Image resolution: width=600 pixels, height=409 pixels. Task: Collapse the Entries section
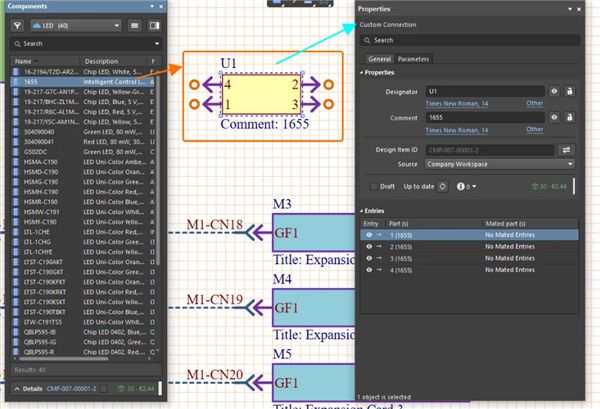(361, 211)
